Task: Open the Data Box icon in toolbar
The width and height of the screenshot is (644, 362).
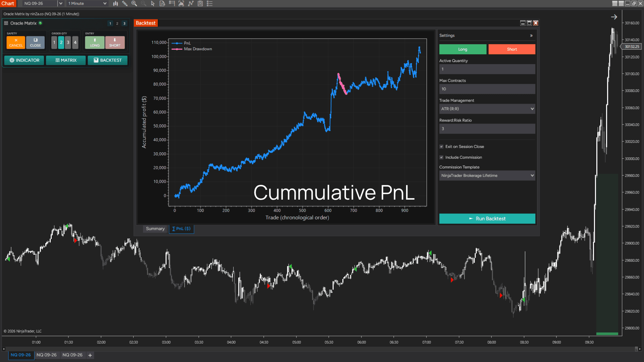Action: pos(162,3)
